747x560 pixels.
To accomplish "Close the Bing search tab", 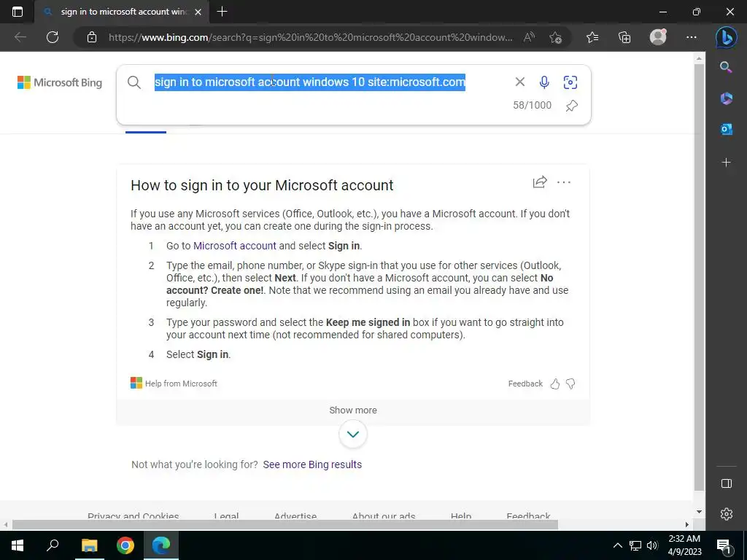I will tap(198, 12).
